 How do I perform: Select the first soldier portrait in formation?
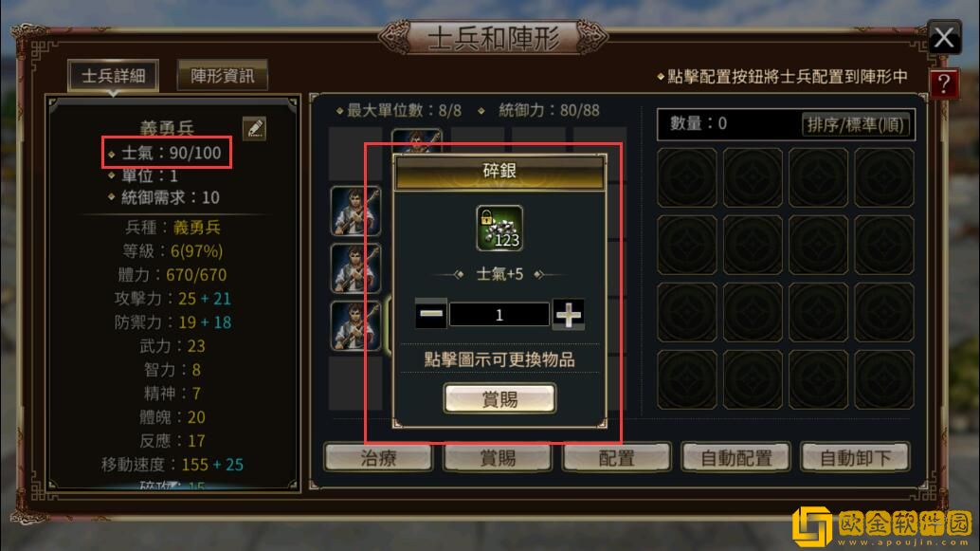point(355,211)
